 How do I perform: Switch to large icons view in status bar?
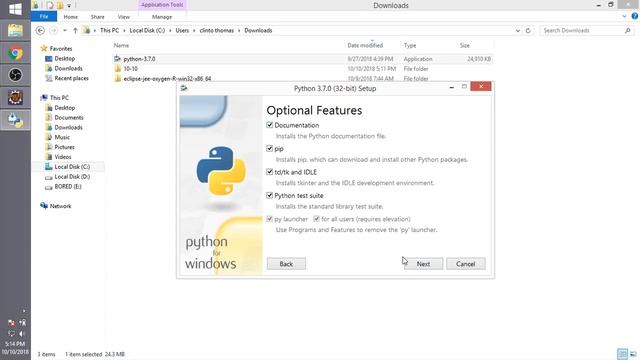pyautogui.click(x=633, y=354)
